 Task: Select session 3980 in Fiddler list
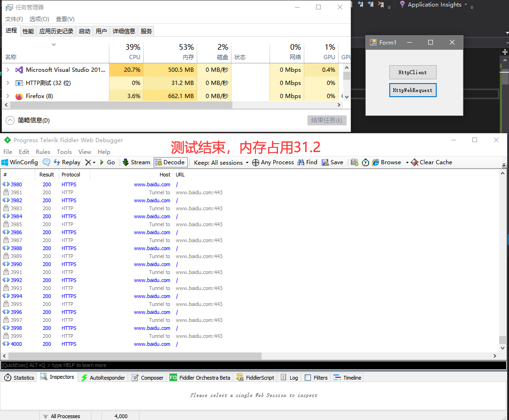click(250, 184)
